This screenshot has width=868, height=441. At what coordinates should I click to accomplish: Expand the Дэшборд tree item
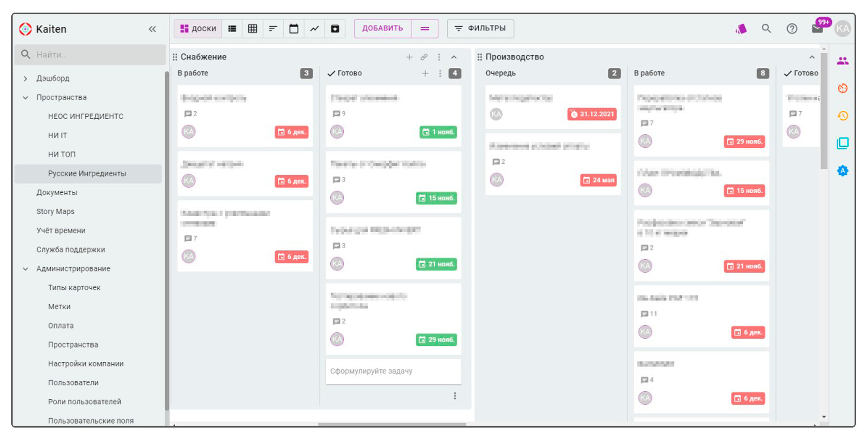(x=26, y=79)
